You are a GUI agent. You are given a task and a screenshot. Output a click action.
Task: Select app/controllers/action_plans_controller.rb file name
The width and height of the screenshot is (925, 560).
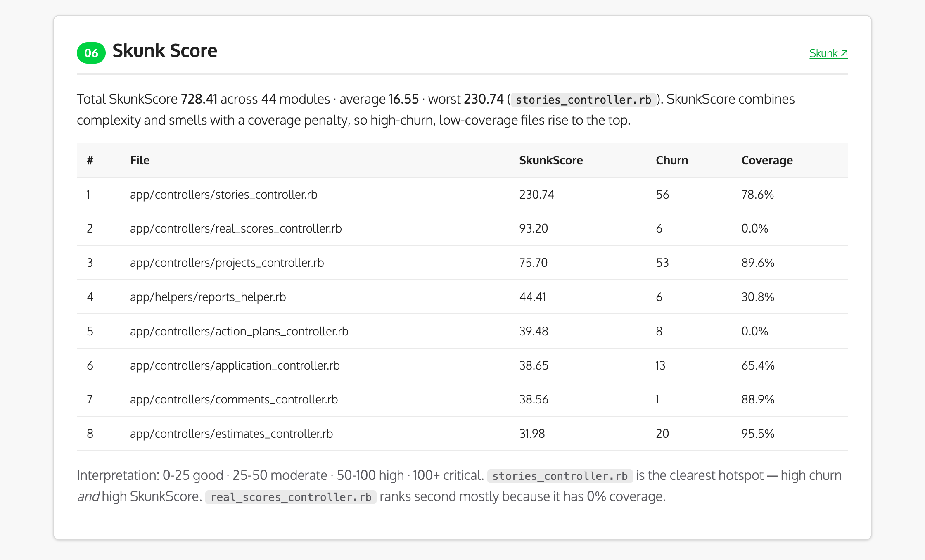[239, 331]
